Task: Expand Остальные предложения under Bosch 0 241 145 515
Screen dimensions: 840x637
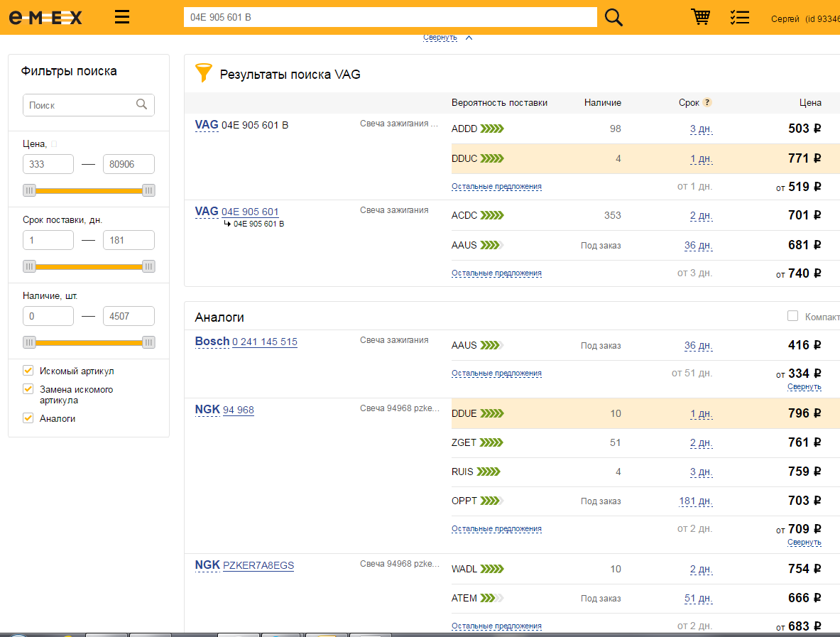Action: (496, 374)
